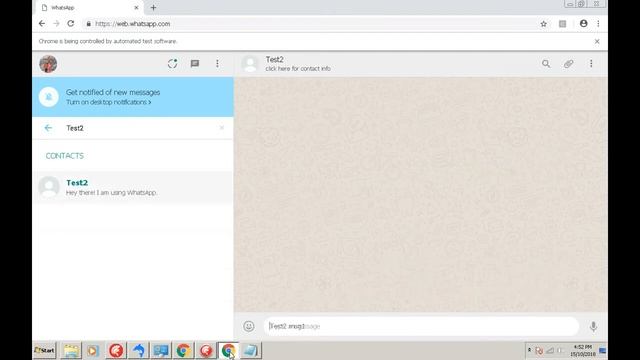This screenshot has height=360, width=640.
Task: Select the Test2 contact result
Action: (133, 187)
